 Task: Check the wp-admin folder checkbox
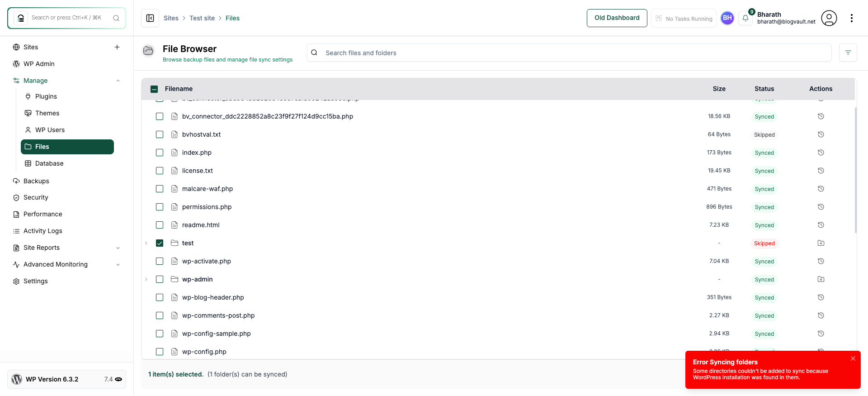coord(160,279)
